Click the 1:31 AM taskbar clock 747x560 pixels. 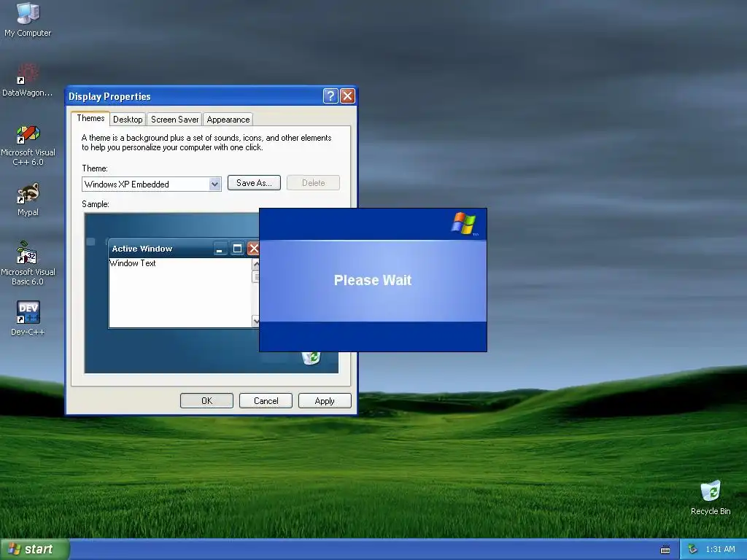720,549
